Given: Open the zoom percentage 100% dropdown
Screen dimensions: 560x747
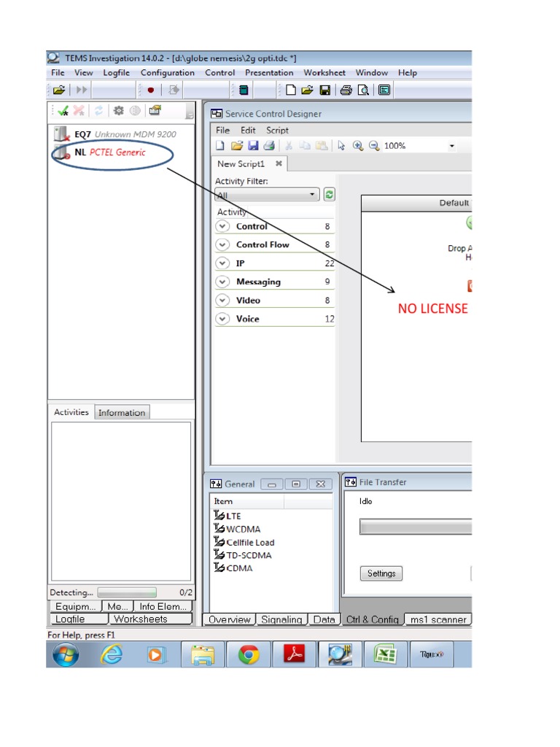Looking at the screenshot, I should pyautogui.click(x=451, y=146).
